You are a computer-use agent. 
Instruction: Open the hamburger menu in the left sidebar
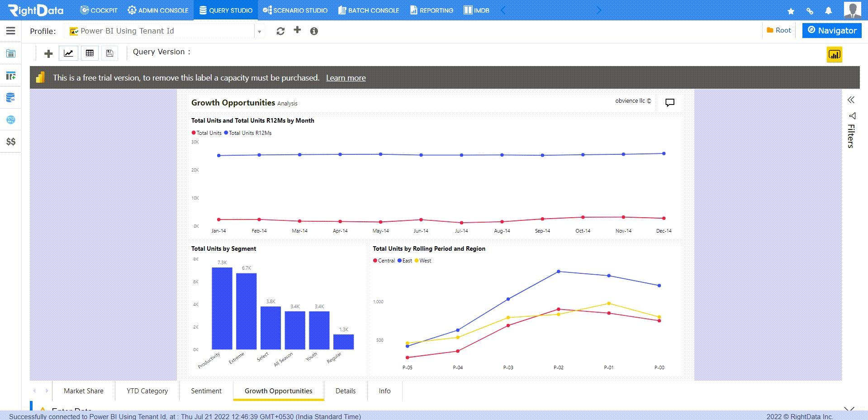click(10, 31)
